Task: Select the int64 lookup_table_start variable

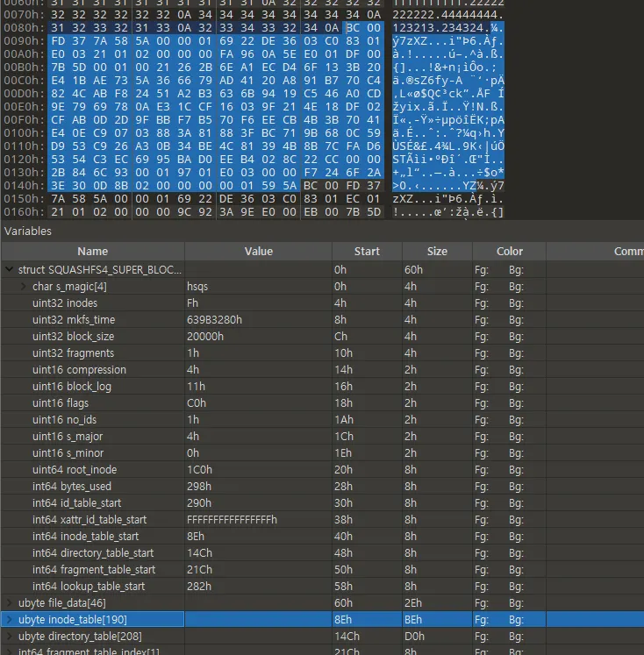Action: (89, 587)
